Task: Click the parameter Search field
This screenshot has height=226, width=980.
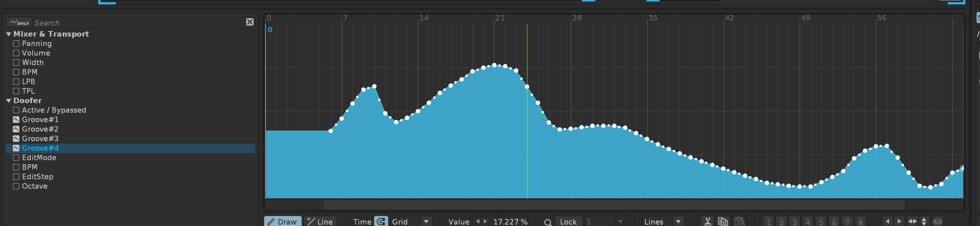Action: [x=137, y=23]
